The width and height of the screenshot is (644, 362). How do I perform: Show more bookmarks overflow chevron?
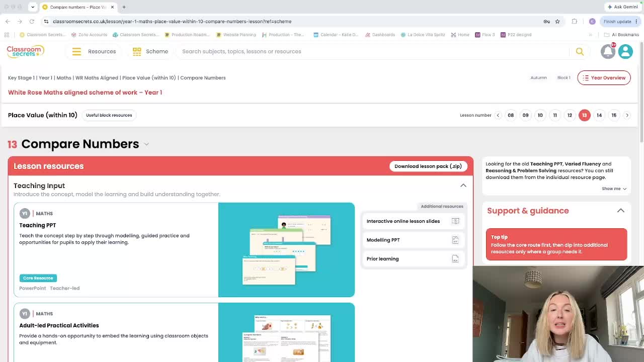coord(590,35)
